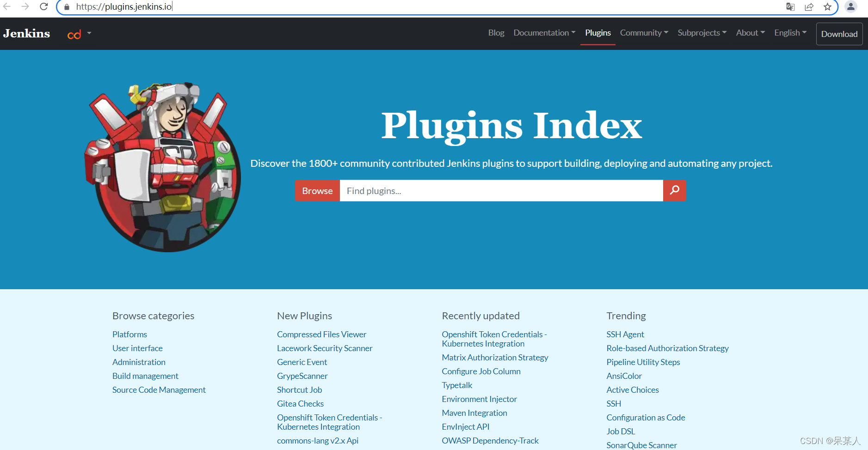Open Maven Integration plugin
Image resolution: width=868 pixels, height=450 pixels.
point(474,413)
